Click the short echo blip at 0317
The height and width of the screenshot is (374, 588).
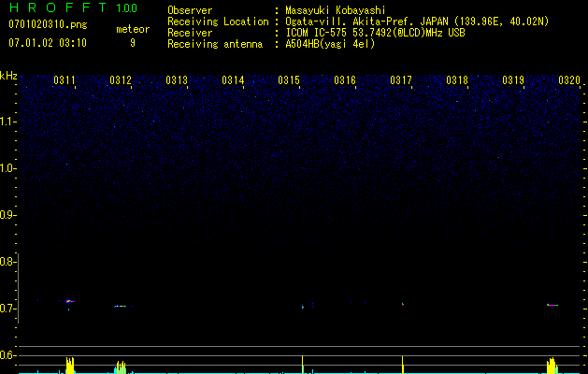[x=403, y=304]
